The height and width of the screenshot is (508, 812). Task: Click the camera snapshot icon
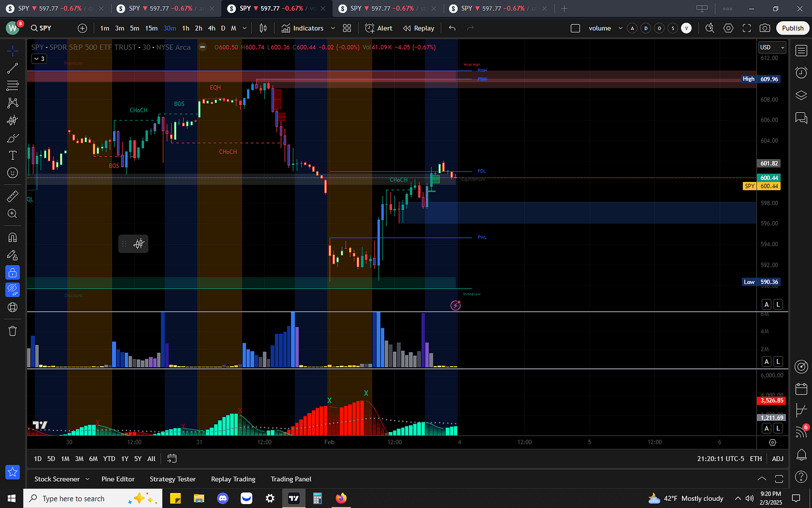[765, 28]
